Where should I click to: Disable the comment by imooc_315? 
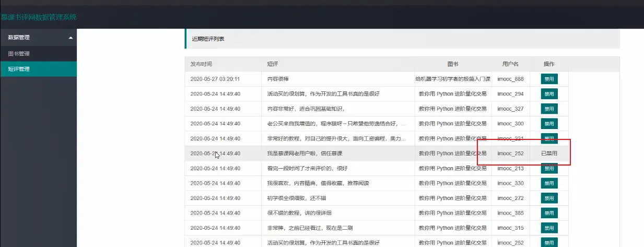pyautogui.click(x=549, y=228)
